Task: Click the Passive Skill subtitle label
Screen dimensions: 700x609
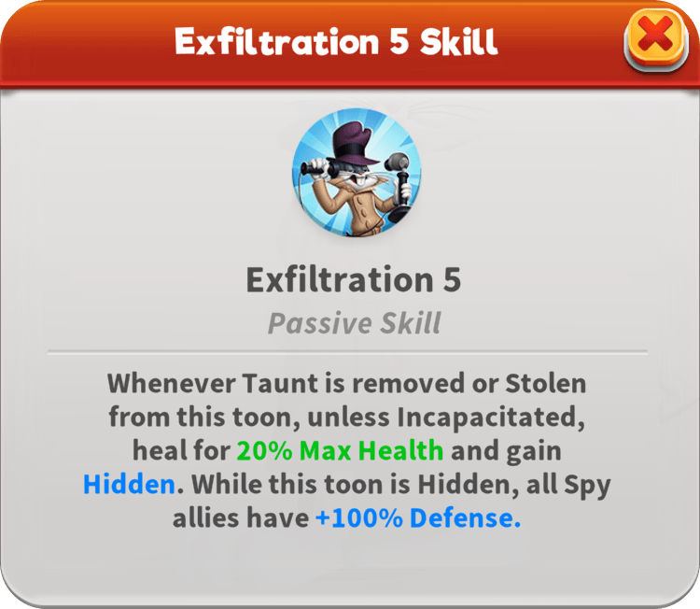Action: 354,323
